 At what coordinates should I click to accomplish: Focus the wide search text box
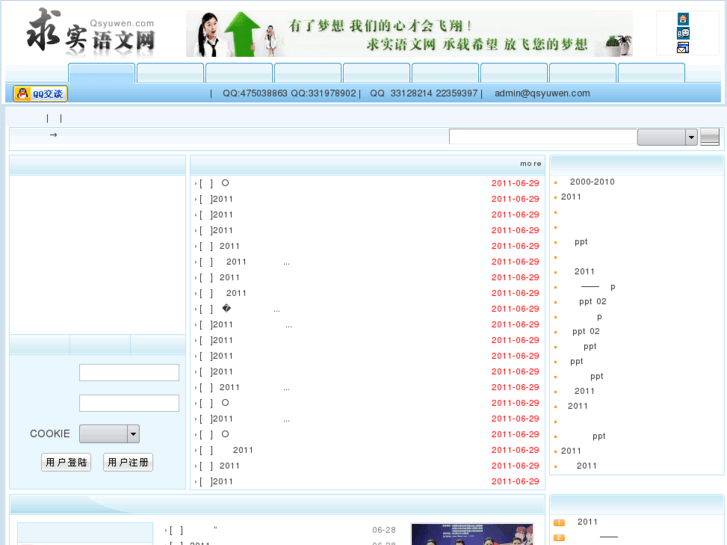(x=542, y=137)
